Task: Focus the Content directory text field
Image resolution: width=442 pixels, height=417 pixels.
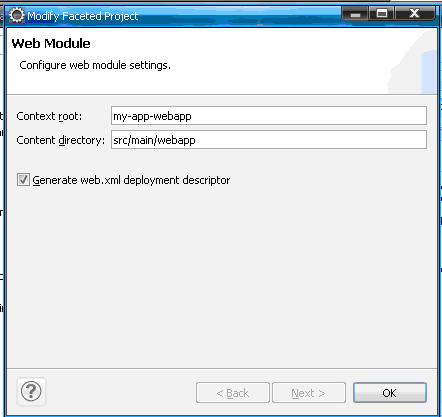Action: pos(269,140)
